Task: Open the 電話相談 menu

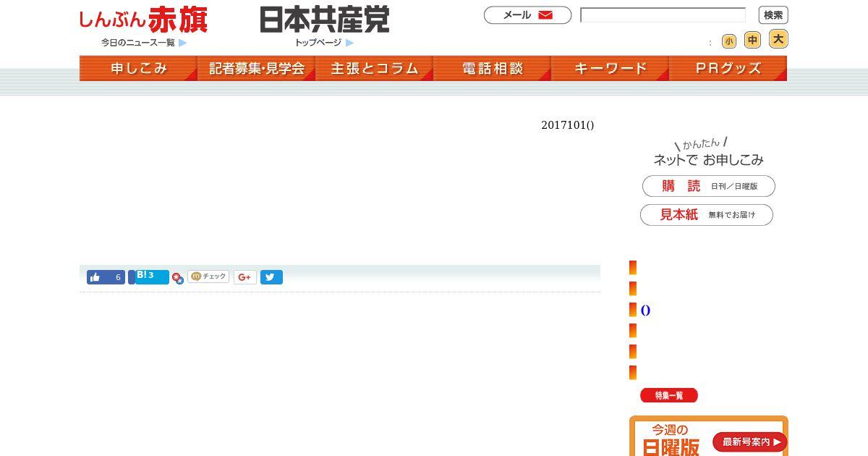Action: 492,68
